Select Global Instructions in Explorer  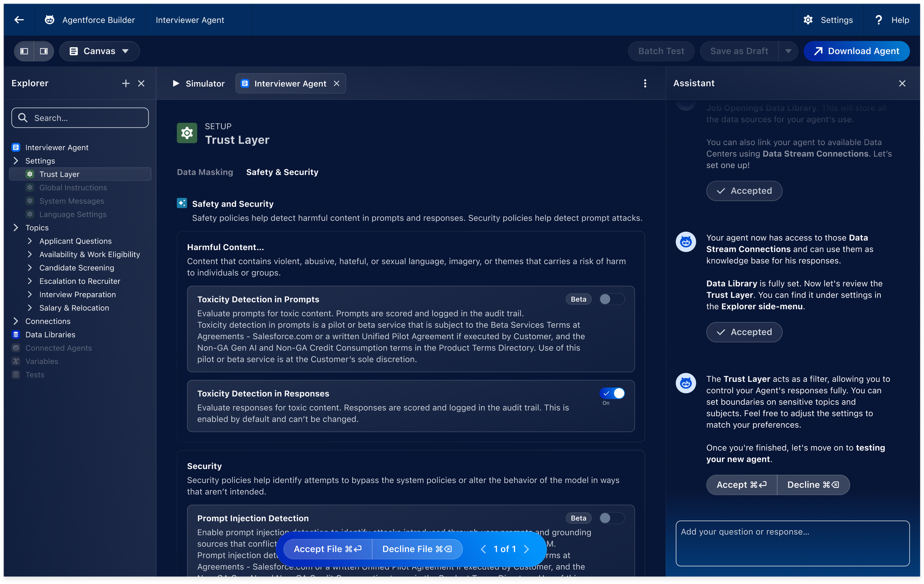pos(73,188)
